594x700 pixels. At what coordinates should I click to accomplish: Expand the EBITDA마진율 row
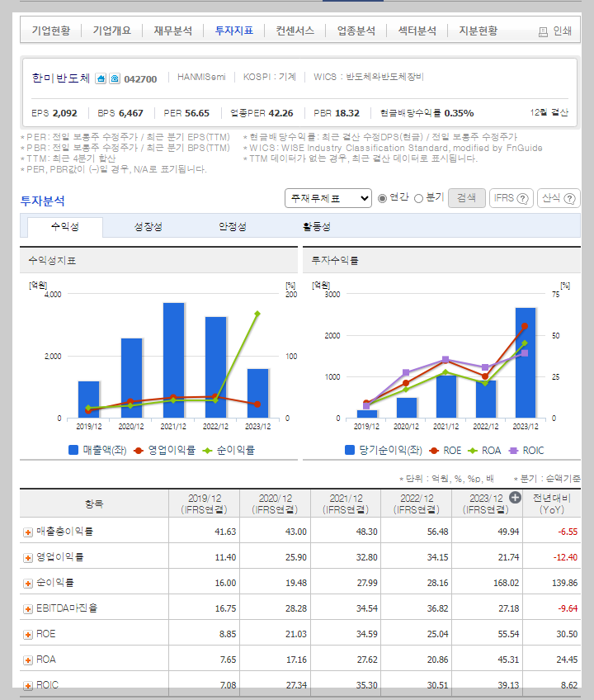28,609
